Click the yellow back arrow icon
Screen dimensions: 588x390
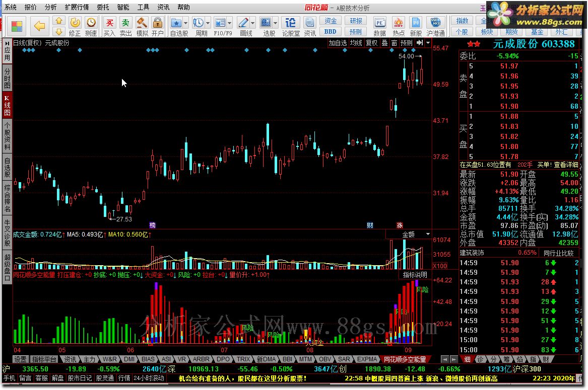(40, 26)
